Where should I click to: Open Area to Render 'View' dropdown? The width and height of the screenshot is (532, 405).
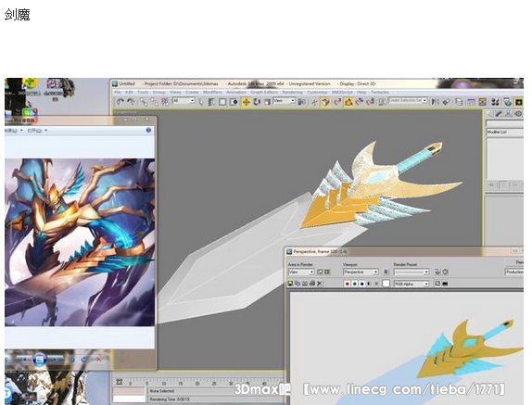[x=301, y=272]
